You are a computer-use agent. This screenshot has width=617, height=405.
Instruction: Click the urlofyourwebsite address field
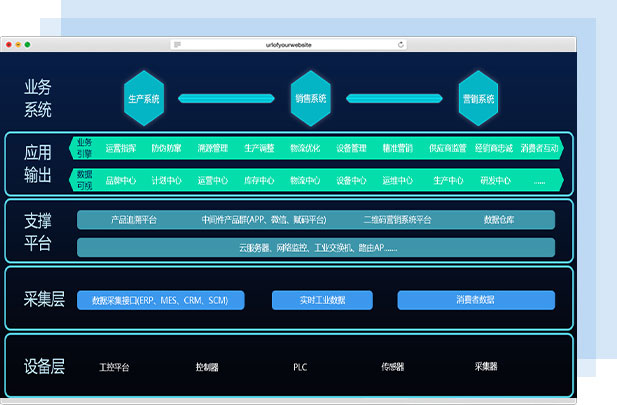(288, 45)
